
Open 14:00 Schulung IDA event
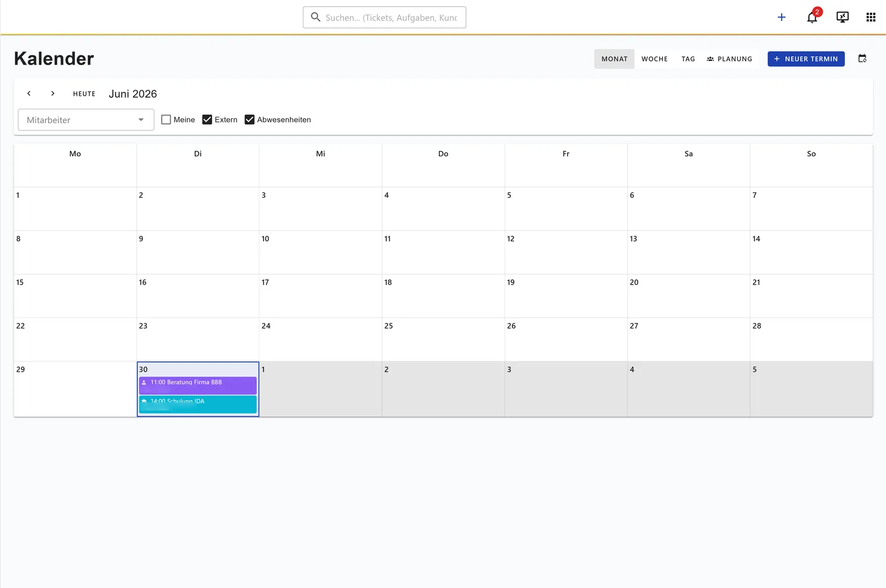[198, 405]
